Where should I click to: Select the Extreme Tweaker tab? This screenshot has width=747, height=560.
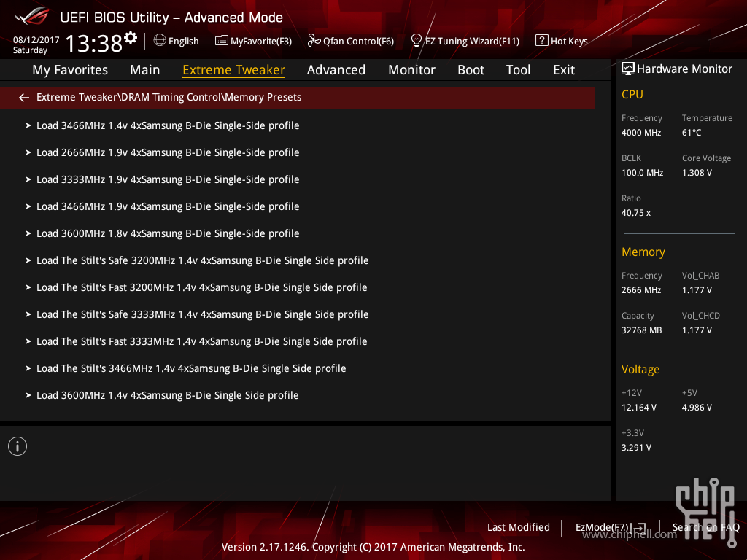tap(234, 70)
